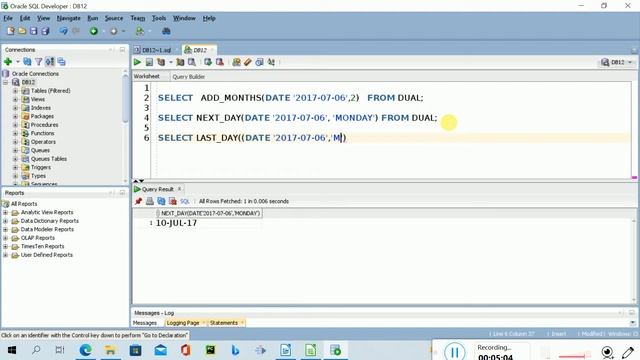The height and width of the screenshot is (360, 640).
Task: Open DB12 connection selector dropdown
Action: (x=618, y=62)
